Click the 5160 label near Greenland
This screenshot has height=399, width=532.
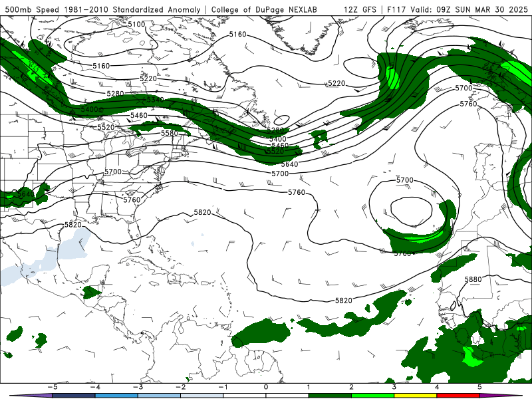[237, 35]
